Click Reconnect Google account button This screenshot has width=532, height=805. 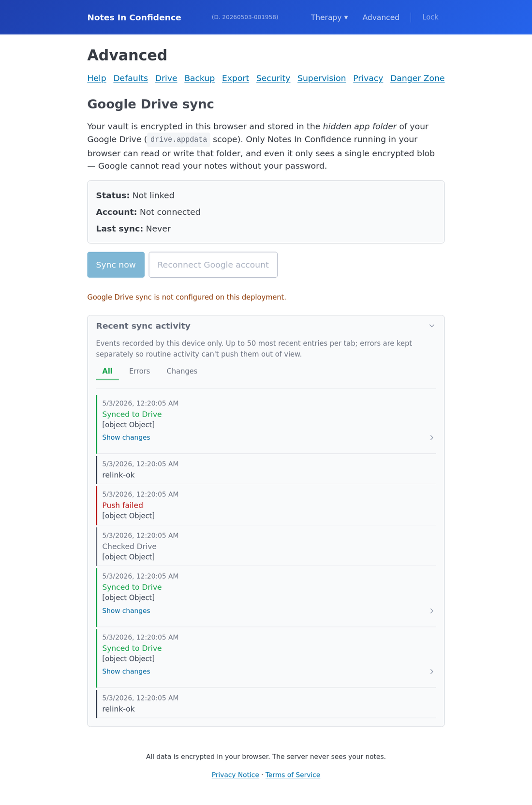(x=213, y=265)
